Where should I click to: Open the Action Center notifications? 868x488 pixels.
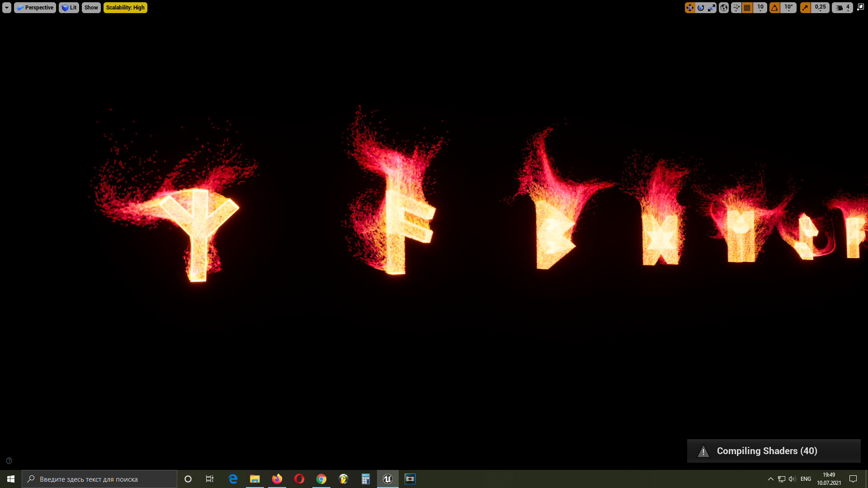pyautogui.click(x=853, y=479)
